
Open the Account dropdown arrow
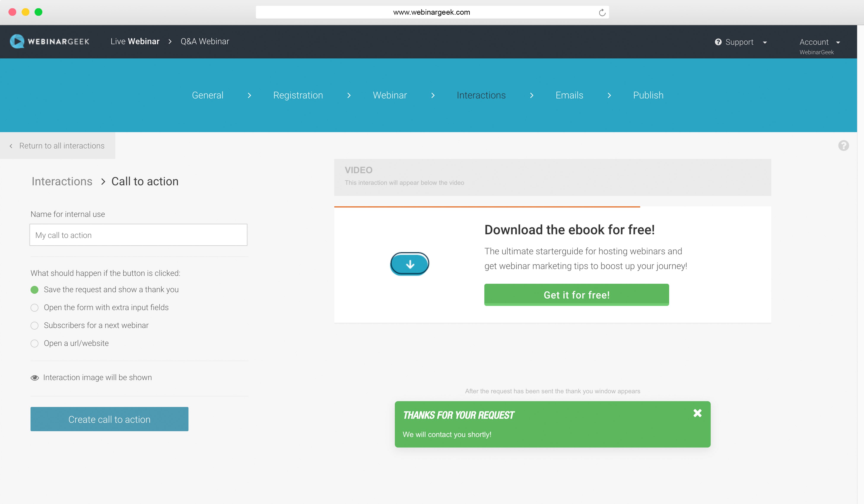(838, 43)
